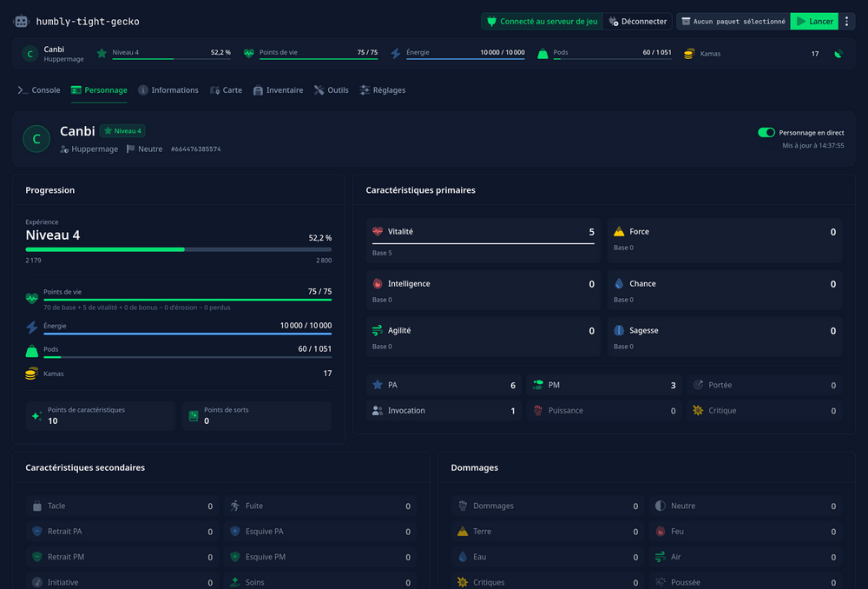Click the Critique burst icon in primary stats
Viewport: 868px width, 589px height.
click(x=698, y=411)
